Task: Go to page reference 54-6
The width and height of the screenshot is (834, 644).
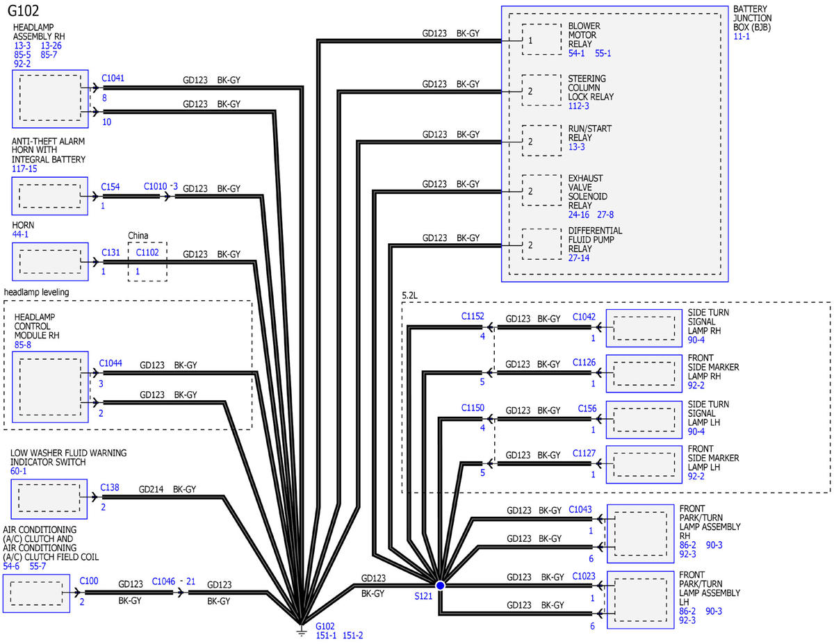Action: point(12,566)
